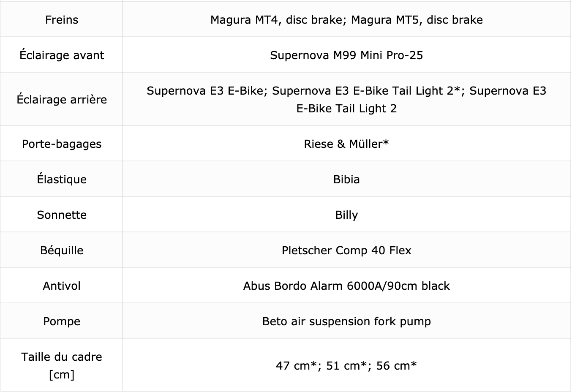Click the Éclairage arrière label cell
This screenshot has height=392, width=572.
click(62, 100)
